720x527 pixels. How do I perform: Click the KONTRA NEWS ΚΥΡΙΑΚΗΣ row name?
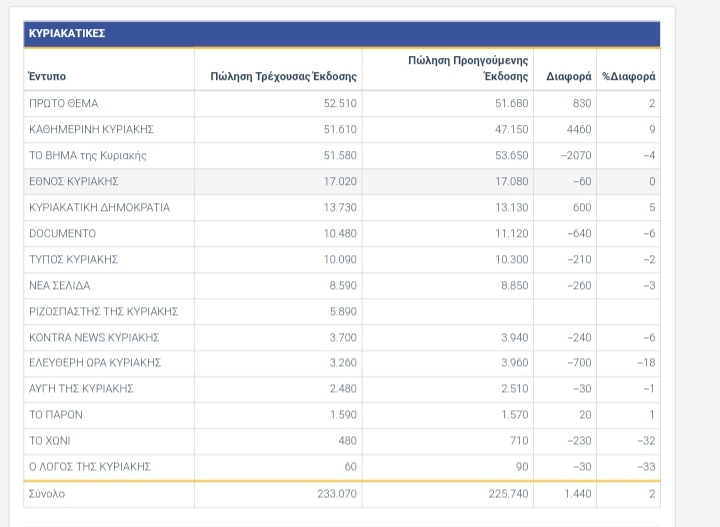point(94,338)
